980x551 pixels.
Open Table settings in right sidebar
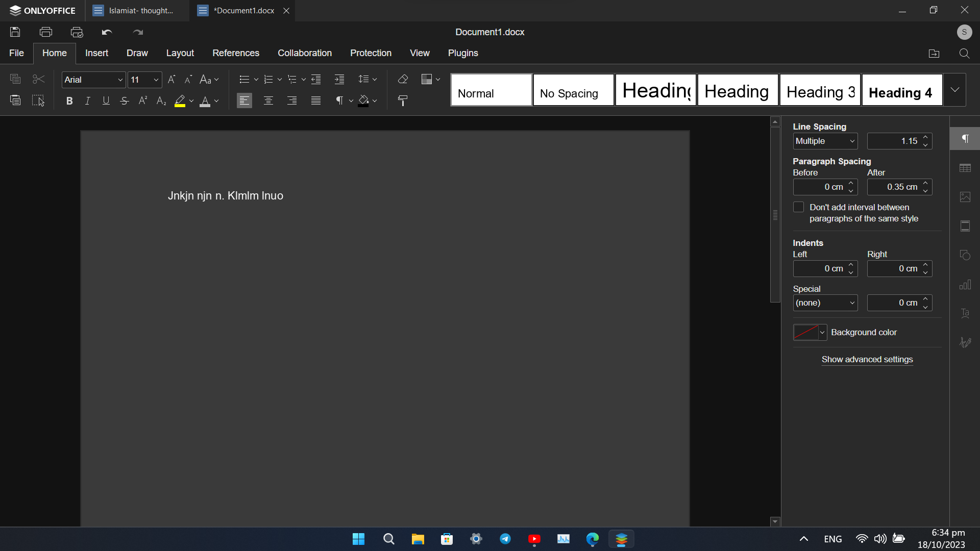point(965,168)
